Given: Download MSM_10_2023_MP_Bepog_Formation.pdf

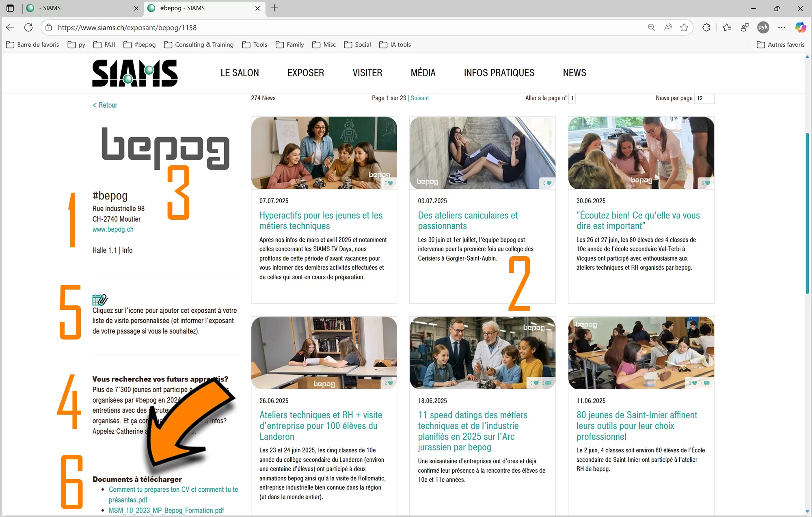Looking at the screenshot, I should [166, 511].
